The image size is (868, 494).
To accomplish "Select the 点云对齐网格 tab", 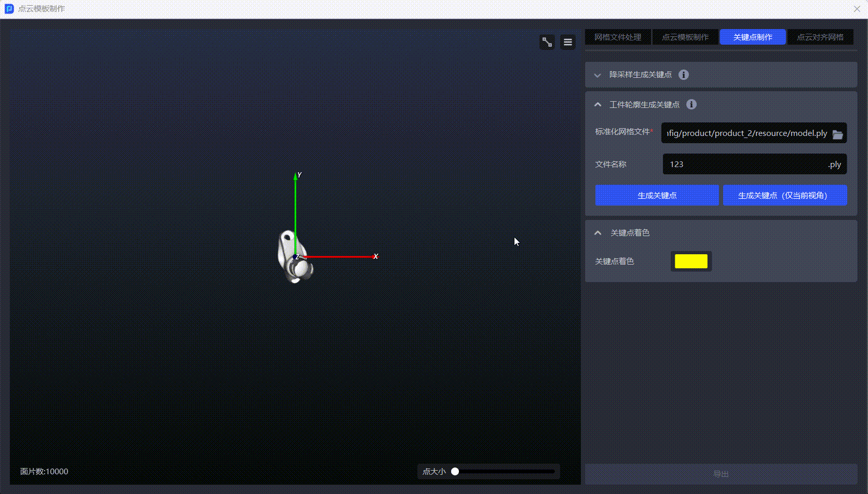I will pyautogui.click(x=820, y=37).
